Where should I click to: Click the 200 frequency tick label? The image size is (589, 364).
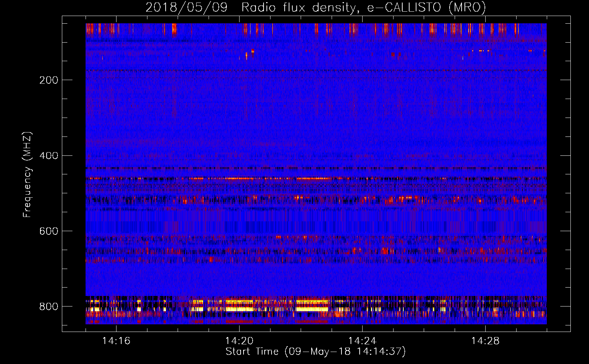pyautogui.click(x=48, y=80)
